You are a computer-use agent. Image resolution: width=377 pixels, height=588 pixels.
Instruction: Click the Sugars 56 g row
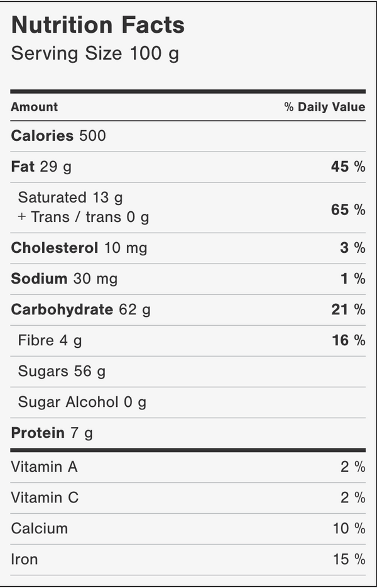62,371
